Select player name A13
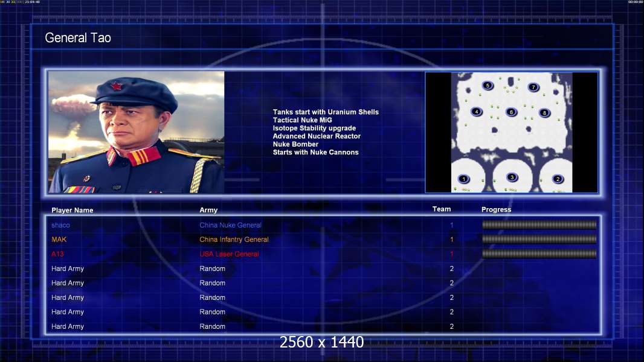Image resolution: width=644 pixels, height=362 pixels. pyautogui.click(x=57, y=254)
